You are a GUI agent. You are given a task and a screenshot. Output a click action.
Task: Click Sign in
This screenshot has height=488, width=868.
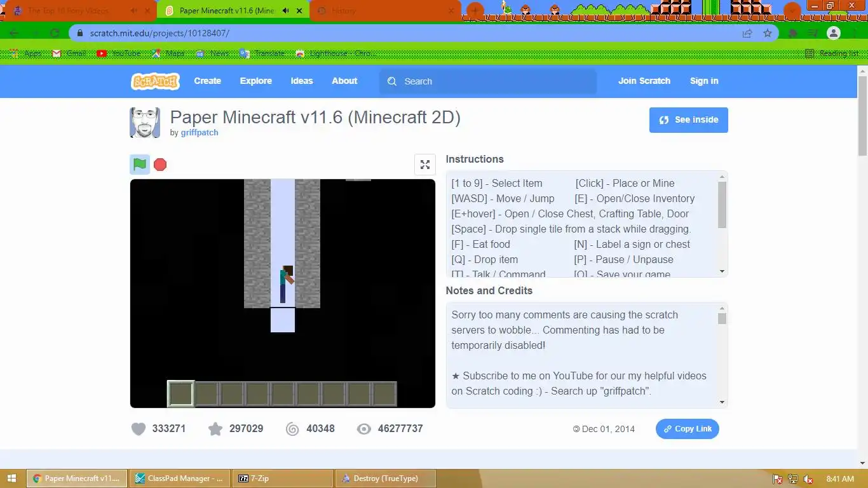(x=704, y=81)
